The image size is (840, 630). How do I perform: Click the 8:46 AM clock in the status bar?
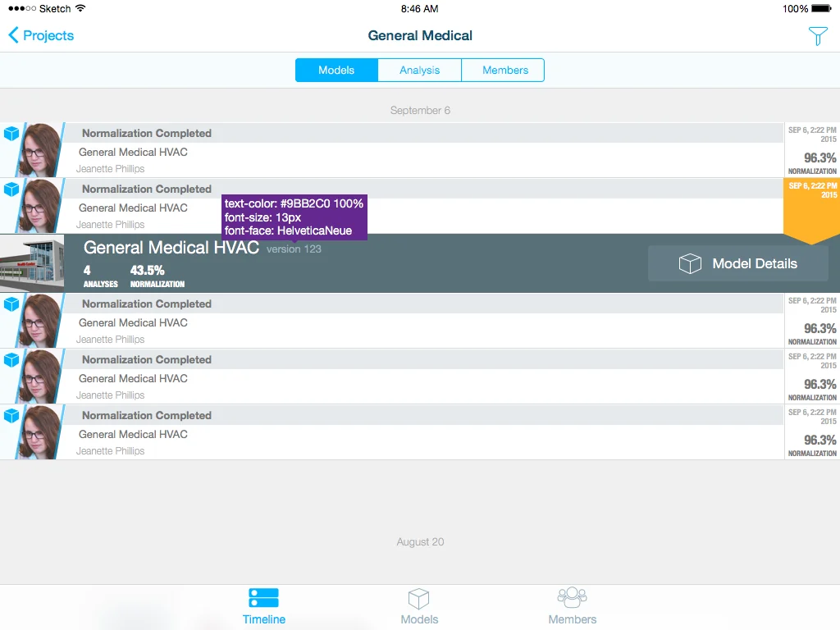pos(419,8)
